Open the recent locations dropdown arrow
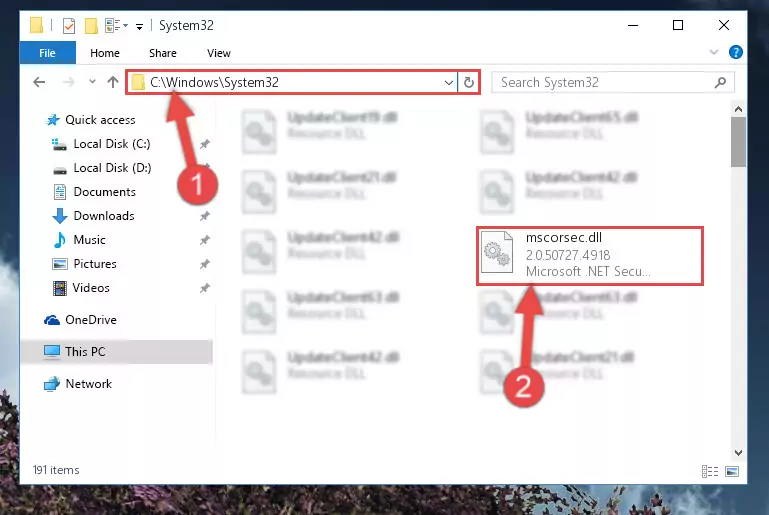The width and height of the screenshot is (769, 515). point(92,81)
